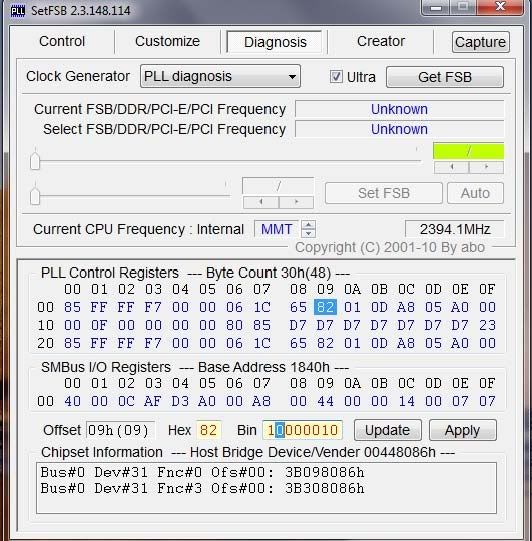532x541 pixels.
Task: Click Chipset line Fnc#3 3B308086h
Action: (x=202, y=488)
